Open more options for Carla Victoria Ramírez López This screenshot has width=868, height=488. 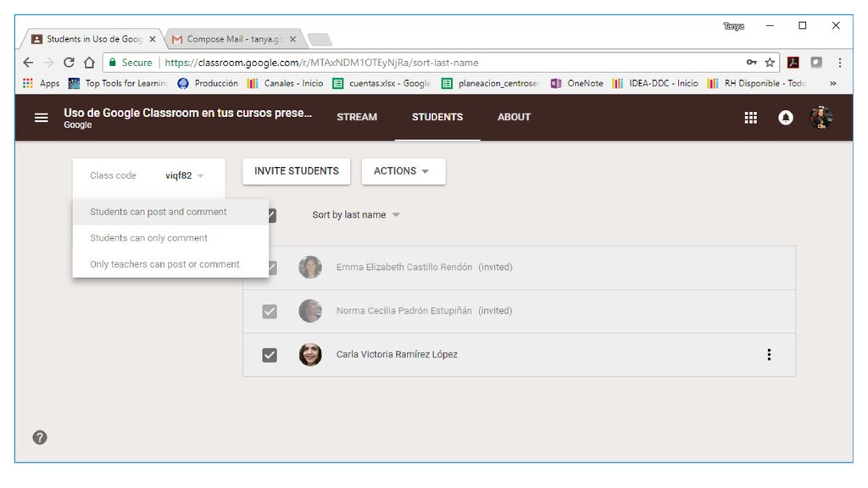(769, 355)
